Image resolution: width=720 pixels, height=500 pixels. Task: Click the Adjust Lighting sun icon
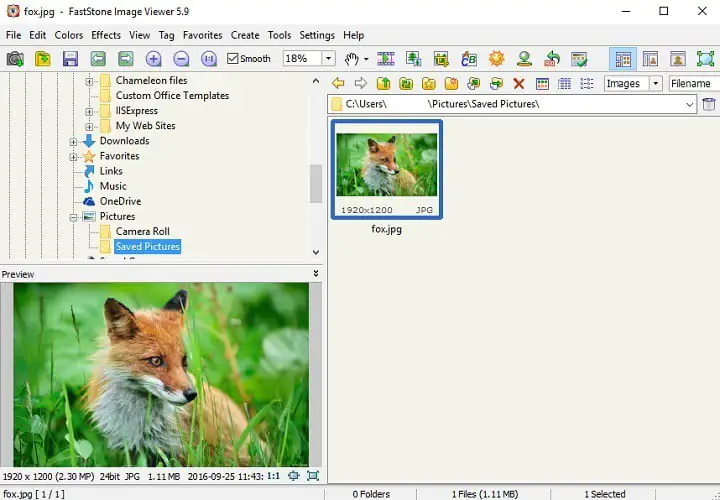[x=496, y=59]
